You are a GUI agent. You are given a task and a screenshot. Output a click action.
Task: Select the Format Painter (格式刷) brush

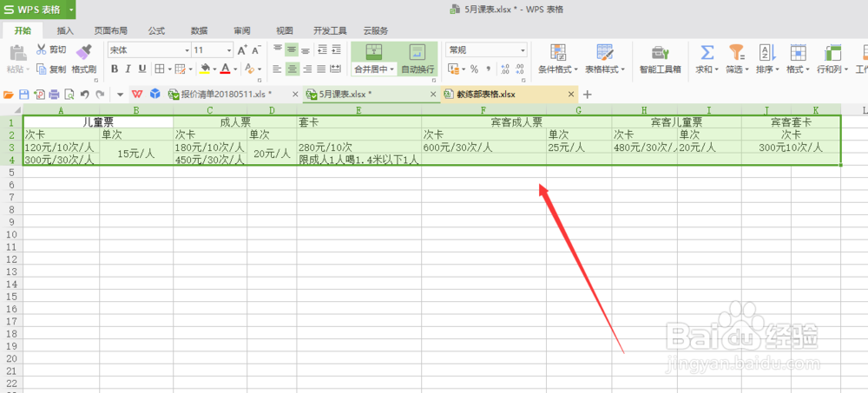[x=83, y=51]
